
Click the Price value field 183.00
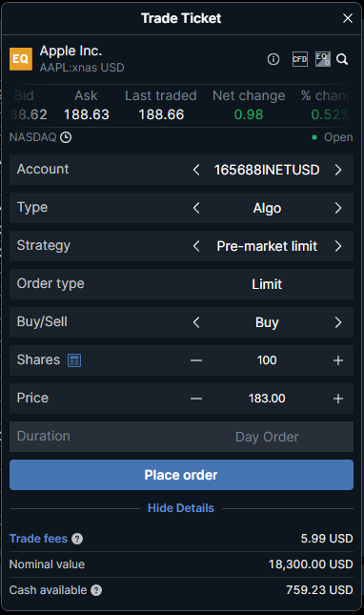[x=267, y=399]
